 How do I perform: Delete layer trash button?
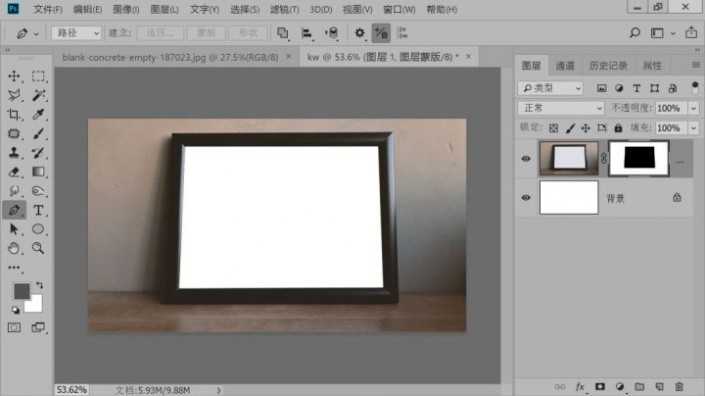click(x=679, y=387)
